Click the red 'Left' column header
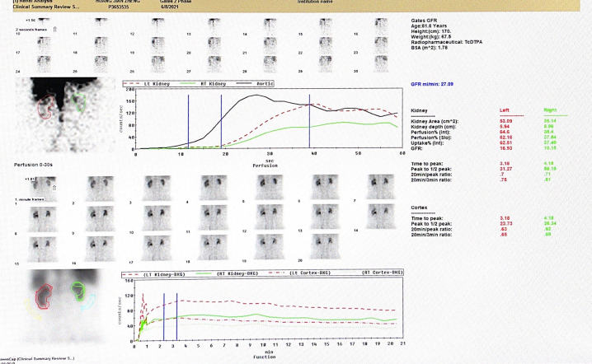This screenshot has width=592, height=364. point(505,110)
